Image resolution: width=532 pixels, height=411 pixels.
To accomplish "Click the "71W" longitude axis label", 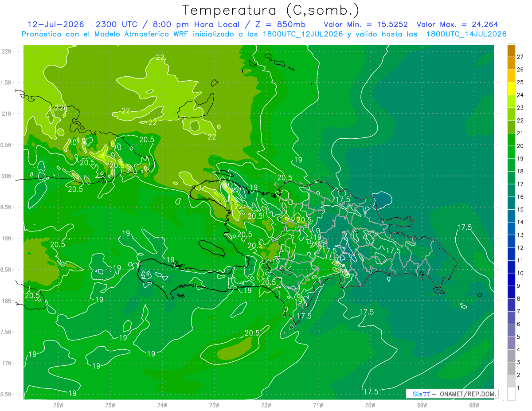I will pyautogui.click(x=318, y=405).
